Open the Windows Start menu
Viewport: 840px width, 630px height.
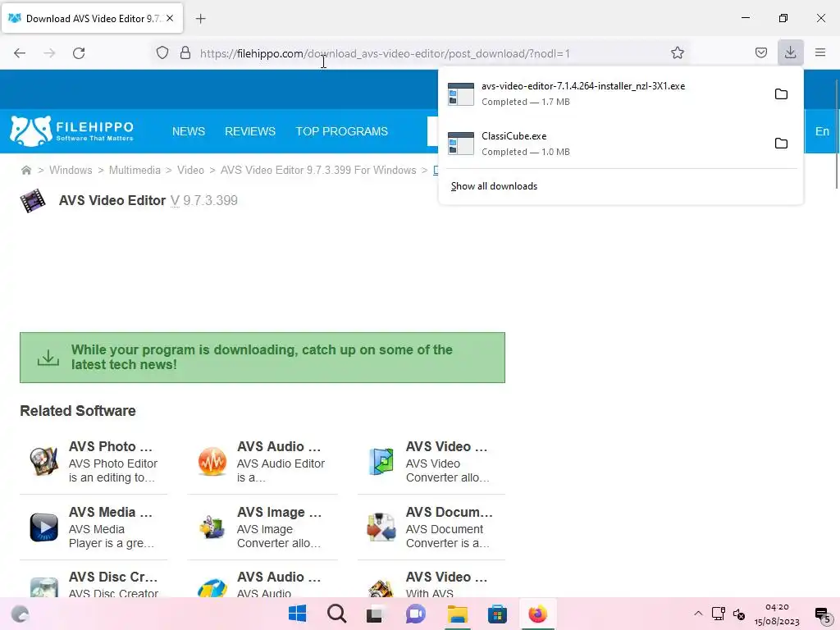[297, 614]
